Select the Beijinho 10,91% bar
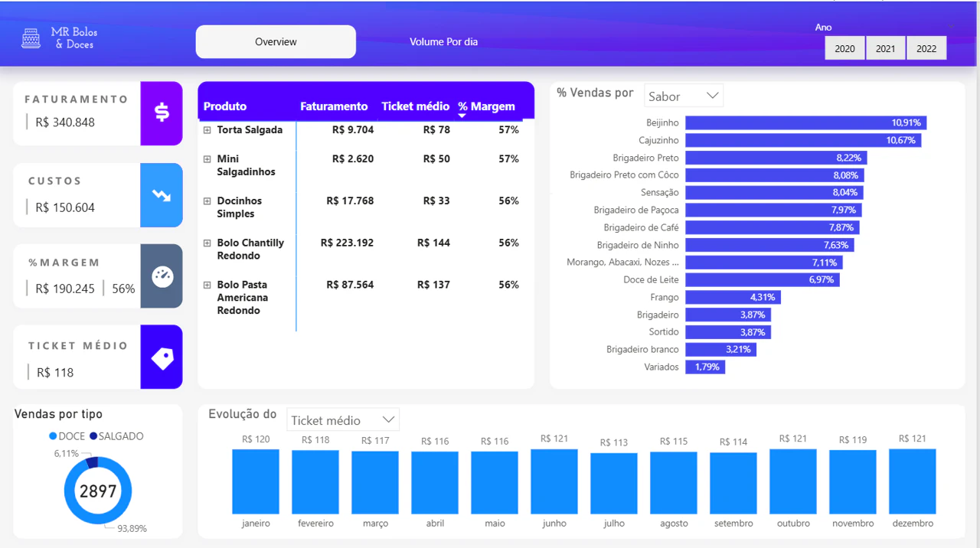This screenshot has width=980, height=548. pos(806,122)
